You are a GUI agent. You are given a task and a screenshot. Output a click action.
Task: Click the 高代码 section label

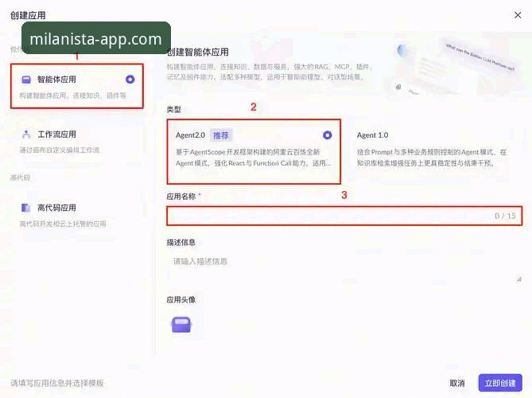[20, 178]
